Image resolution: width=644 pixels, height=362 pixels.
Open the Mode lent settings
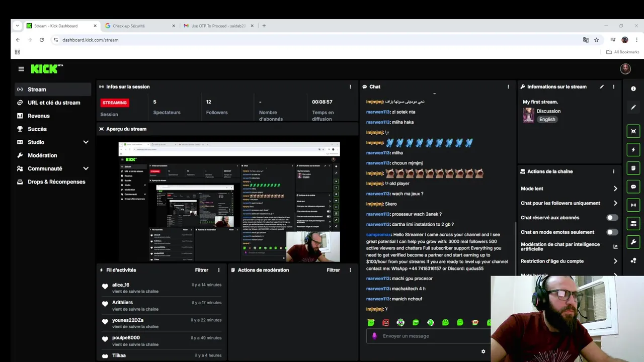coord(569,189)
